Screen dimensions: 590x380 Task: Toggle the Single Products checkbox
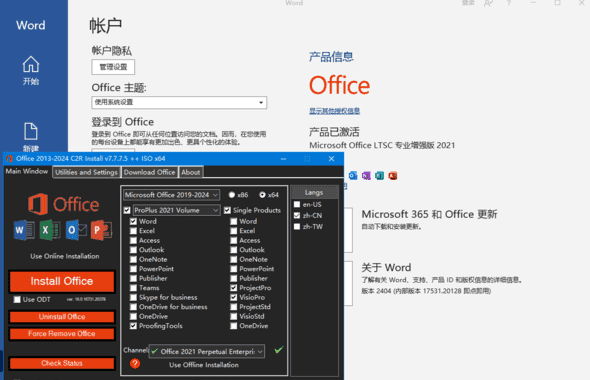click(227, 210)
